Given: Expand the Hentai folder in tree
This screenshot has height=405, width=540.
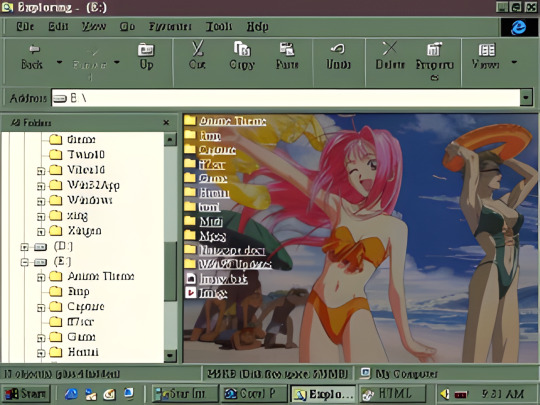Looking at the screenshot, I should coord(41,353).
